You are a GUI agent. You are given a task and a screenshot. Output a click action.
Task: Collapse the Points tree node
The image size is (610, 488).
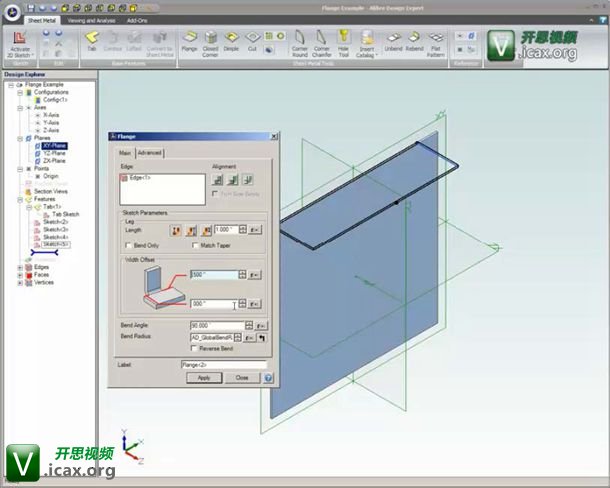pyautogui.click(x=20, y=169)
